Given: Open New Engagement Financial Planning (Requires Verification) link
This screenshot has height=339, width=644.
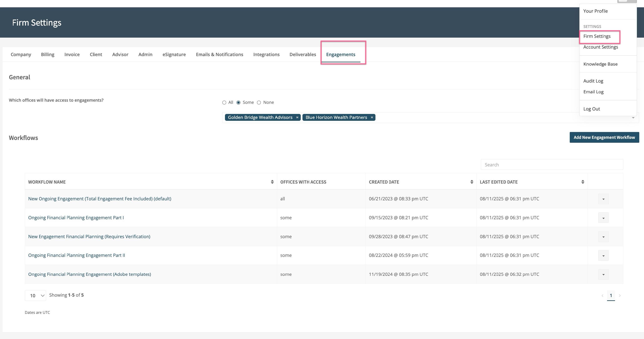Looking at the screenshot, I should [x=89, y=237].
